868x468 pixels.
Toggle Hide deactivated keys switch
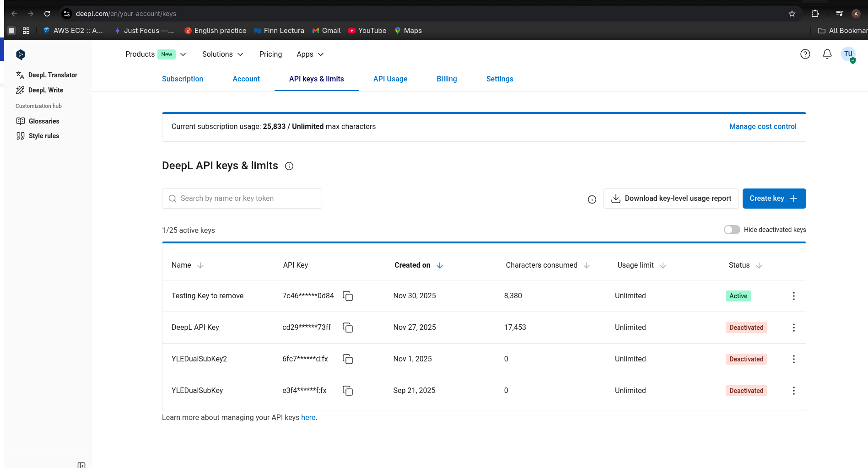pyautogui.click(x=732, y=230)
